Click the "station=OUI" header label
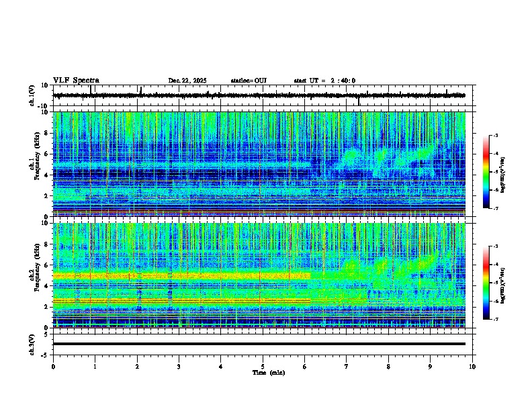 coord(249,81)
